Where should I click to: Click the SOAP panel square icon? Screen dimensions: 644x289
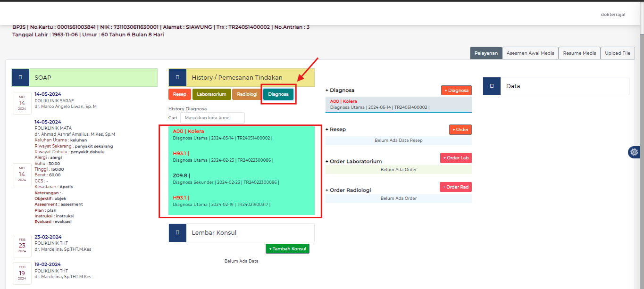pyautogui.click(x=20, y=77)
